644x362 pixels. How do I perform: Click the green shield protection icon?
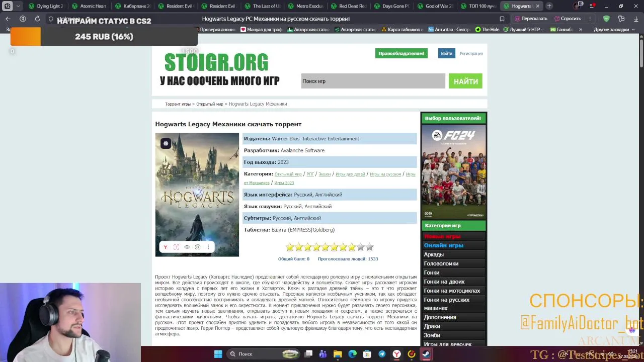pyautogui.click(x=606, y=19)
